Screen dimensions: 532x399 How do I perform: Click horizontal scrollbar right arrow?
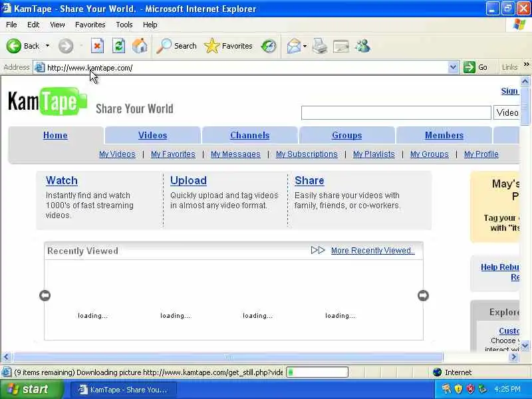point(513,356)
